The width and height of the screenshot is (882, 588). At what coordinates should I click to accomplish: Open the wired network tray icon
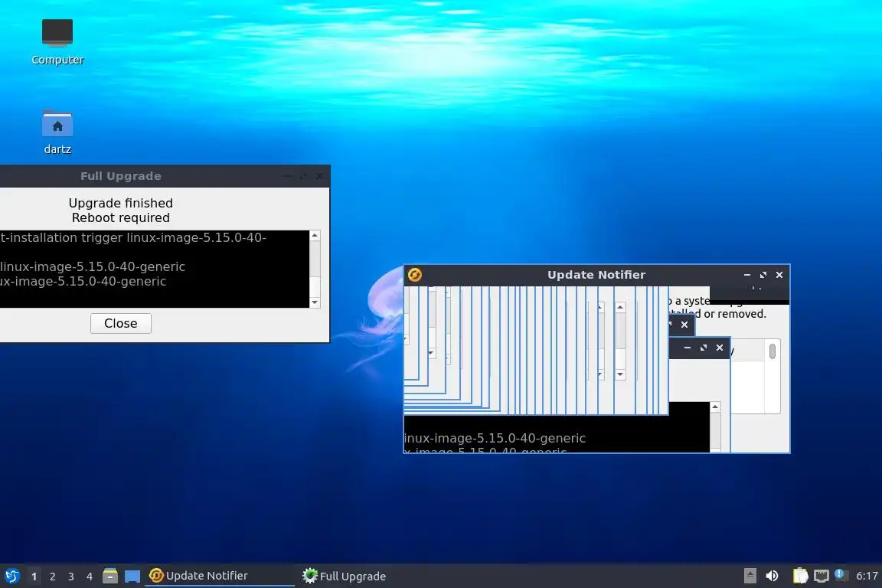[x=822, y=576]
